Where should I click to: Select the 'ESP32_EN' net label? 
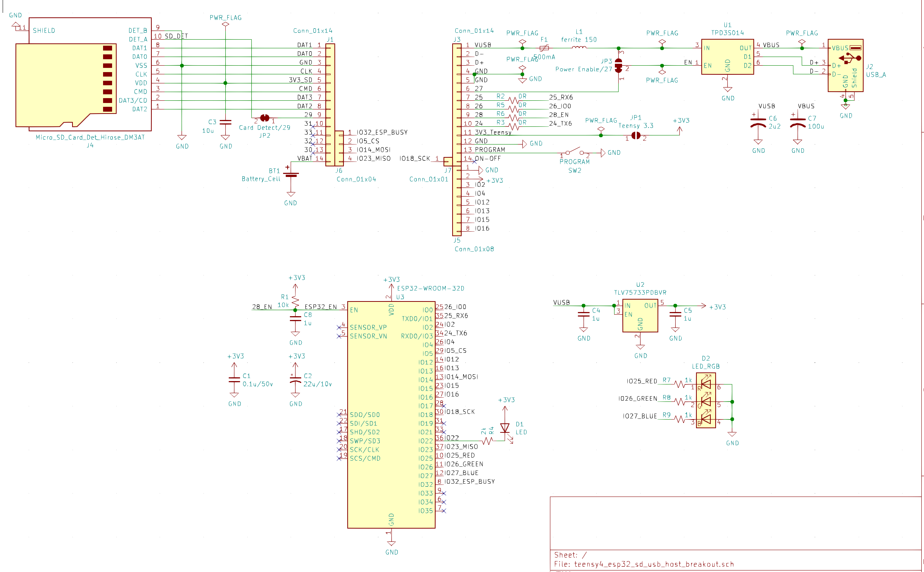click(x=320, y=307)
